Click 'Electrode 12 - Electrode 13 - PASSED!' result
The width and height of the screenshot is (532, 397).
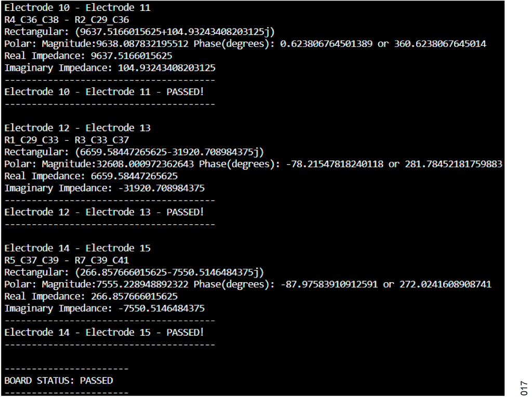coord(104,212)
